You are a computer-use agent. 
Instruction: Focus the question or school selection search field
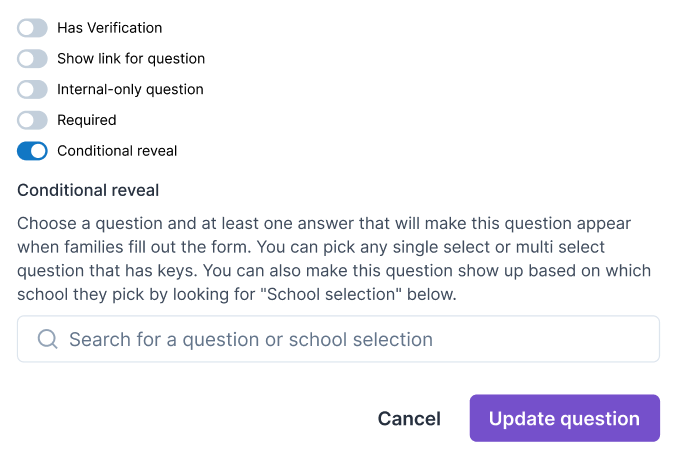click(340, 339)
